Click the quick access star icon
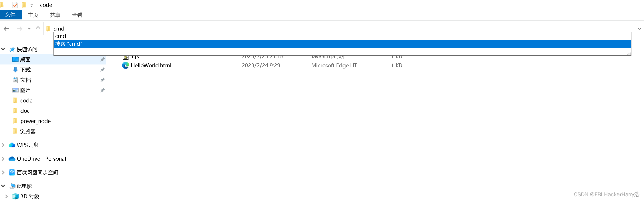This screenshot has width=644, height=200. pos(12,49)
